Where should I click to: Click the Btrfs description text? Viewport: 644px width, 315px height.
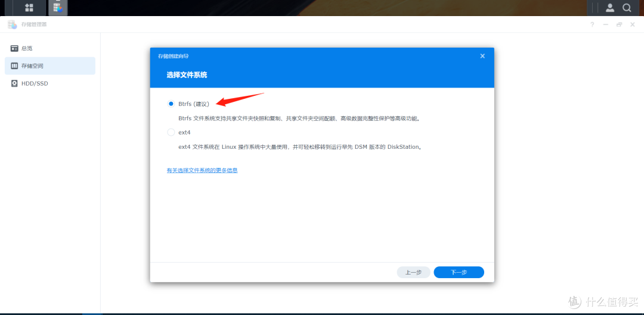tap(300, 118)
